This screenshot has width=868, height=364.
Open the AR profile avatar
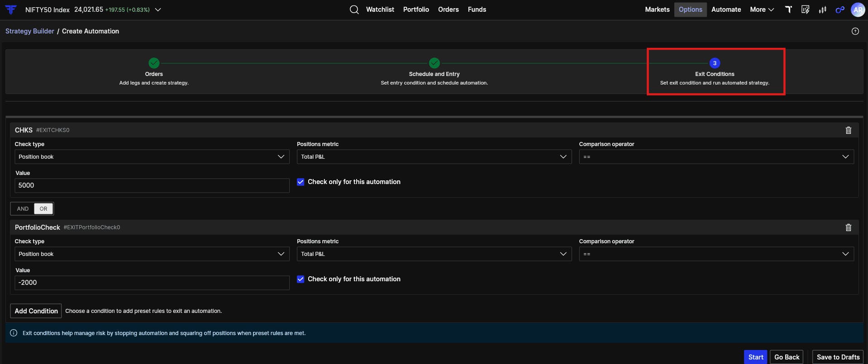(x=858, y=9)
